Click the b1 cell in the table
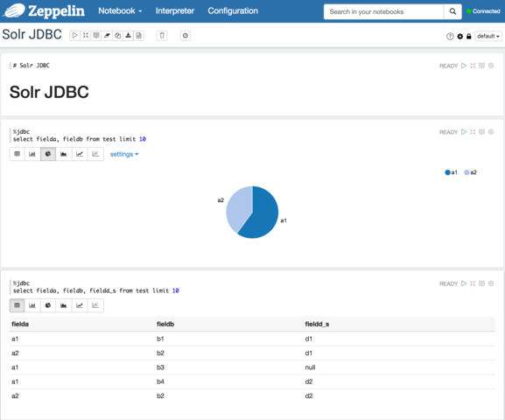The image size is (505, 420). pos(160,339)
